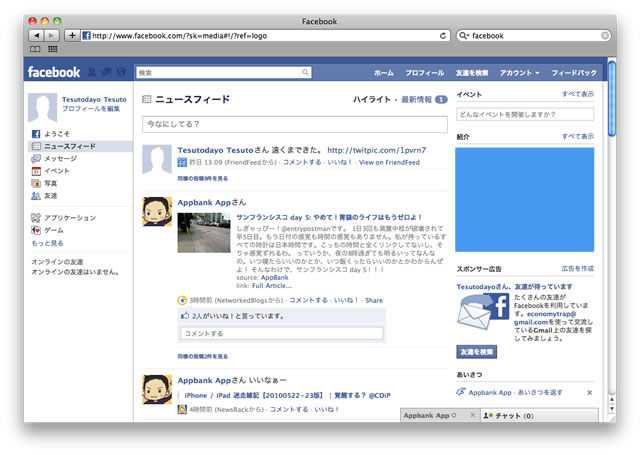Dismiss the Appbank App poke notice
Screen dimensions: 640x455
(589, 393)
